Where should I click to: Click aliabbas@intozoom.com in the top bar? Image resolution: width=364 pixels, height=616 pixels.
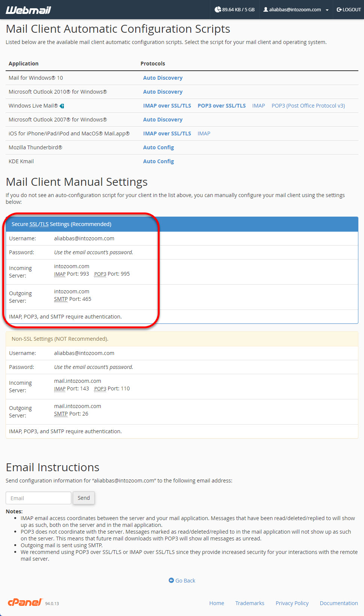pos(295,10)
